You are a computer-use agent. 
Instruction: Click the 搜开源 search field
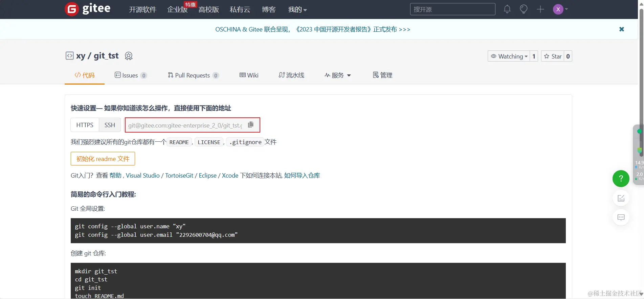pos(452,9)
